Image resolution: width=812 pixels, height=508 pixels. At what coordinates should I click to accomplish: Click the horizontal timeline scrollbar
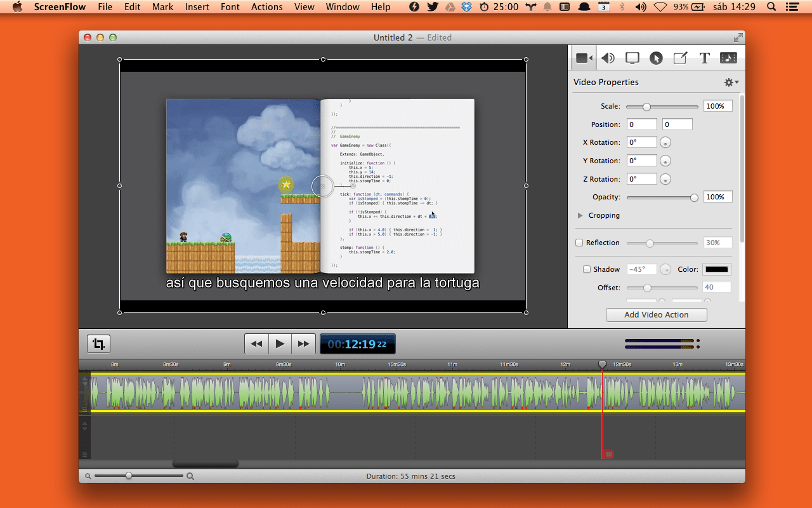206,464
